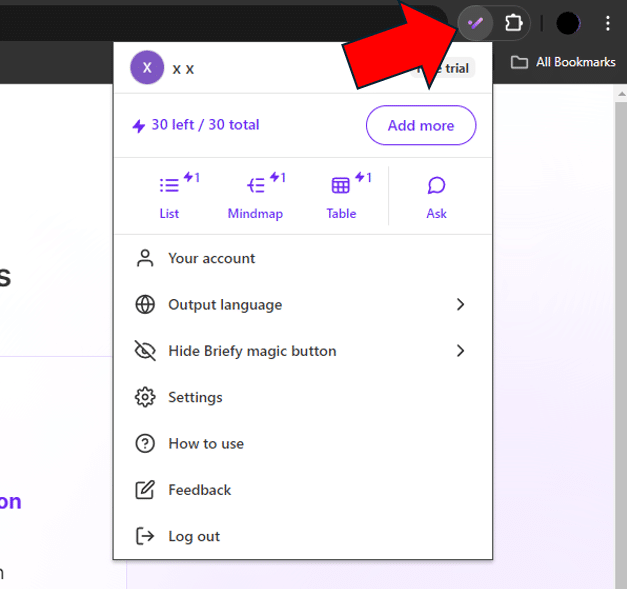Open Your account menu entry

(x=211, y=258)
